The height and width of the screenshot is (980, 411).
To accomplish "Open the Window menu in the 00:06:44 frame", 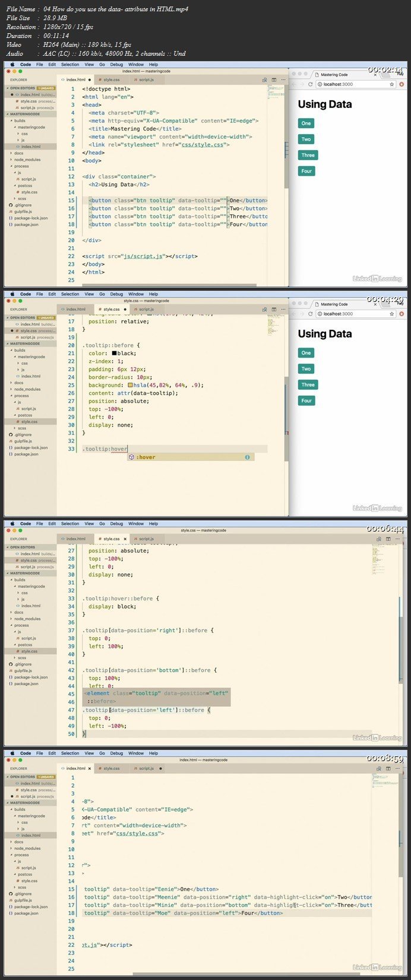I will pyautogui.click(x=135, y=524).
